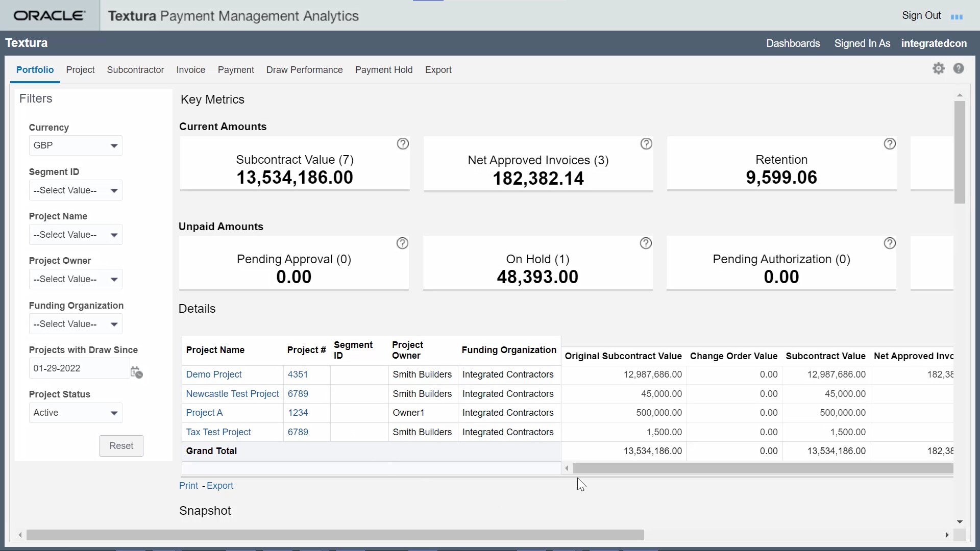
Task: Open the settings gear icon
Action: [x=938, y=69]
